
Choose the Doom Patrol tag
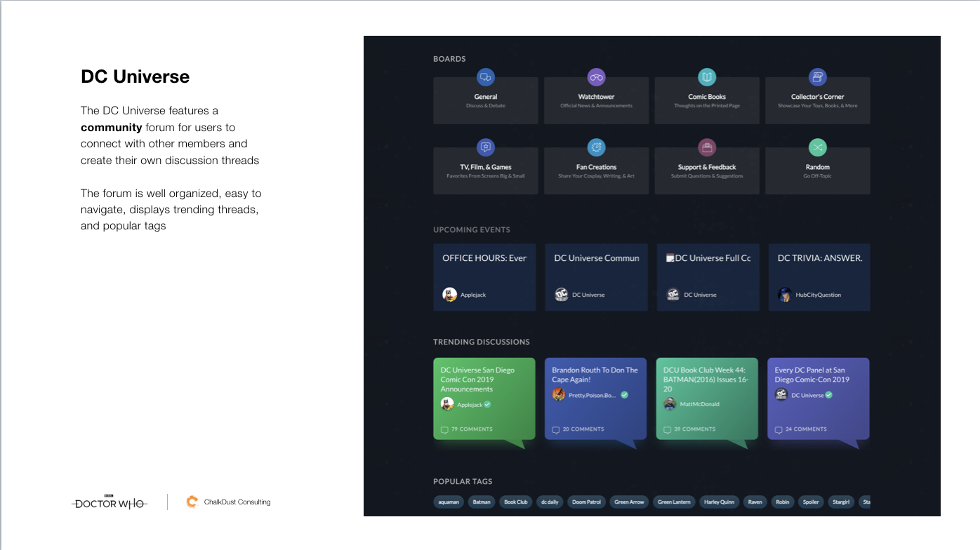click(587, 502)
